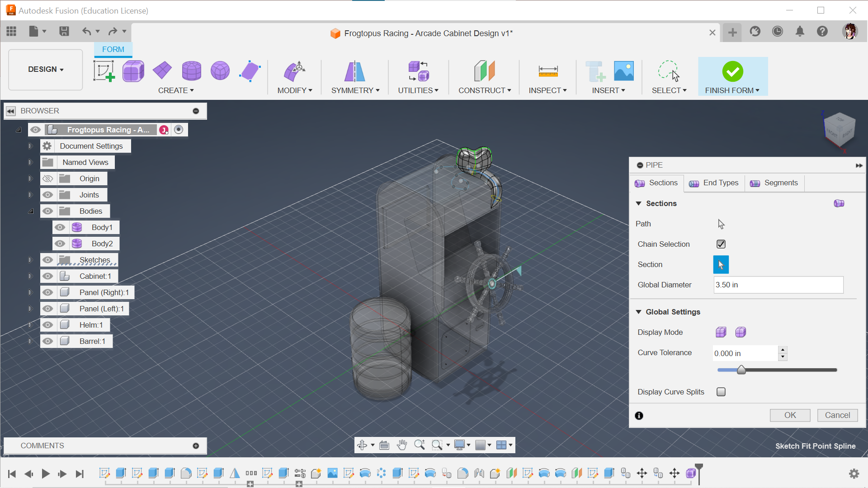Switch to the Segments tab

click(x=774, y=183)
